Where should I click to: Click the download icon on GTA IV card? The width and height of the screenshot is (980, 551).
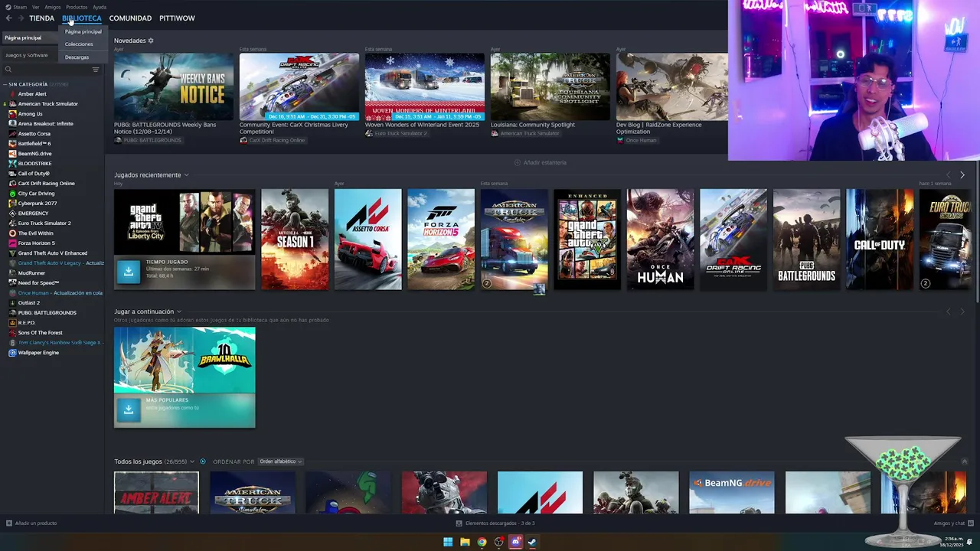[x=129, y=271]
